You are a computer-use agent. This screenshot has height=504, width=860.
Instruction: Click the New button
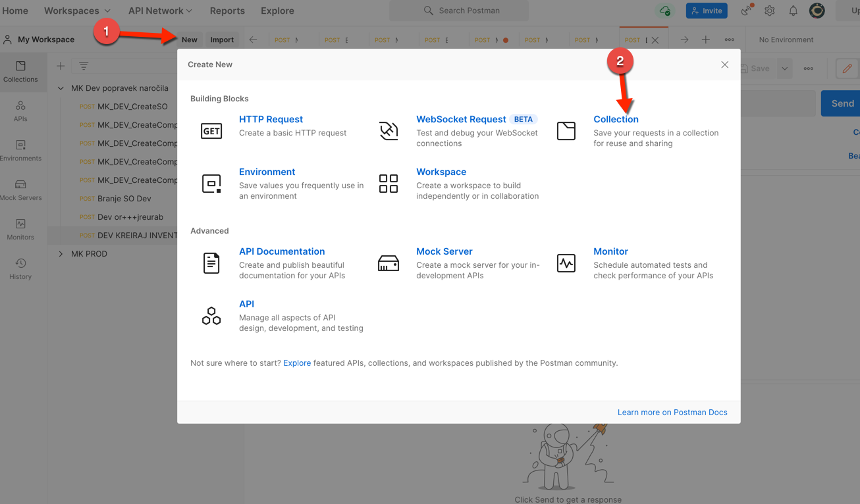[x=190, y=39]
